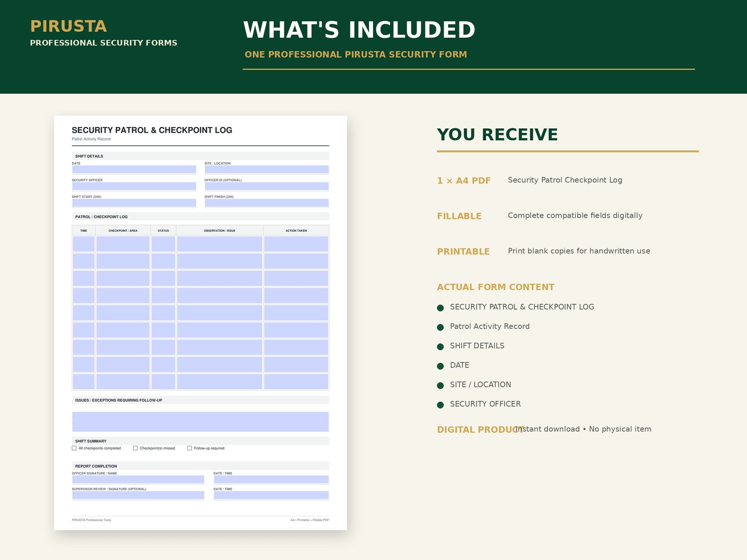The image size is (747, 560).
Task: Click the 'Patrol Activity Record' subtitle on form
Action: click(91, 139)
